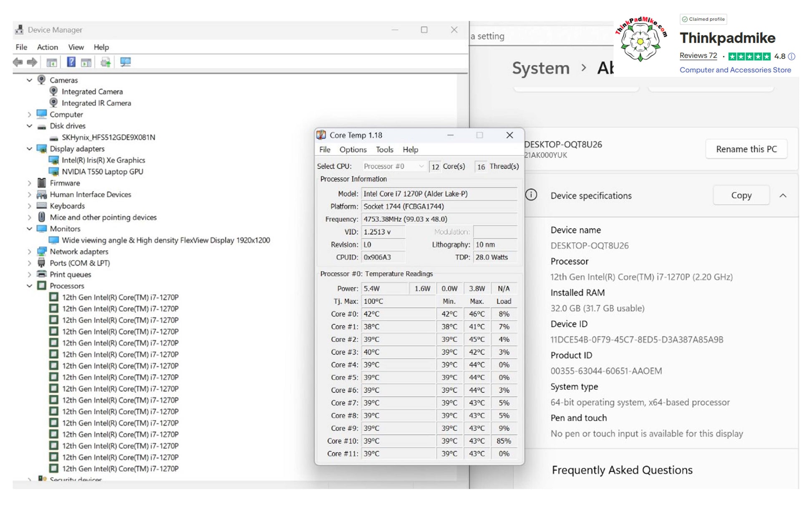Collapse the Processors tree node

[x=29, y=286]
